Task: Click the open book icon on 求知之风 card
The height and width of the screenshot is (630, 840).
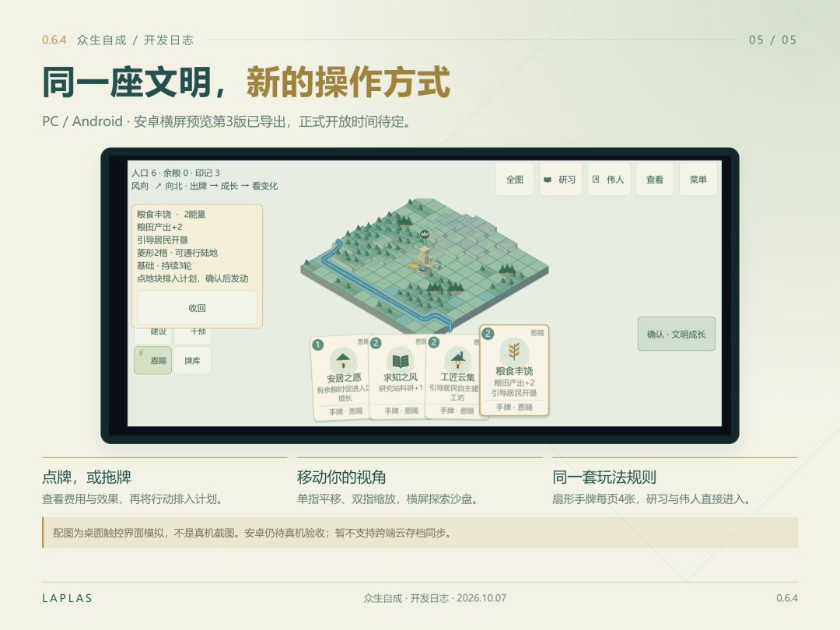Action: tap(401, 360)
